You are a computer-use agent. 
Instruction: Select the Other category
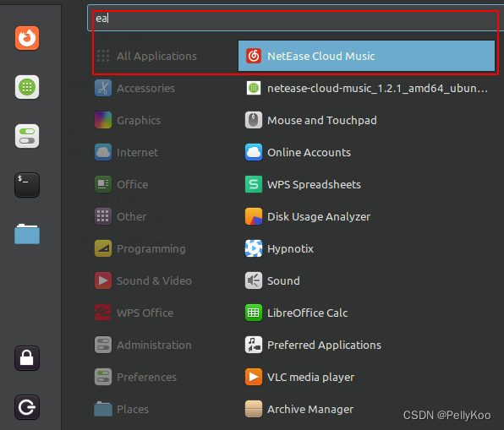pyautogui.click(x=131, y=217)
